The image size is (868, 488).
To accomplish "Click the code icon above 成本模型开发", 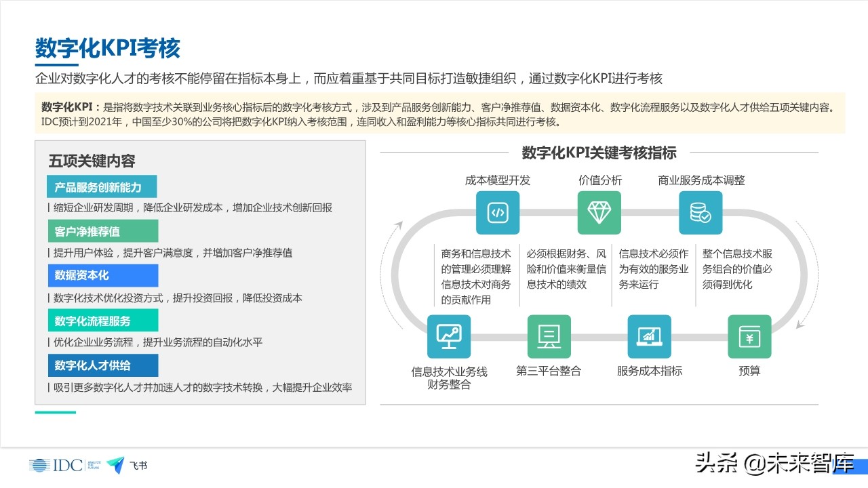I will (498, 213).
